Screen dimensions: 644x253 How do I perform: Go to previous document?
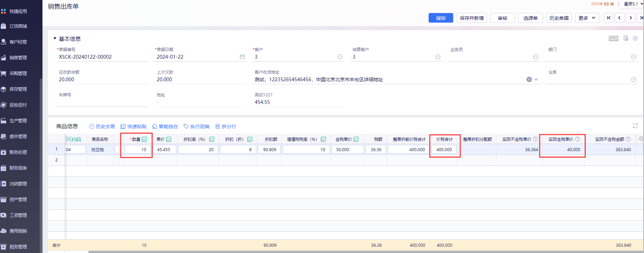coord(620,18)
